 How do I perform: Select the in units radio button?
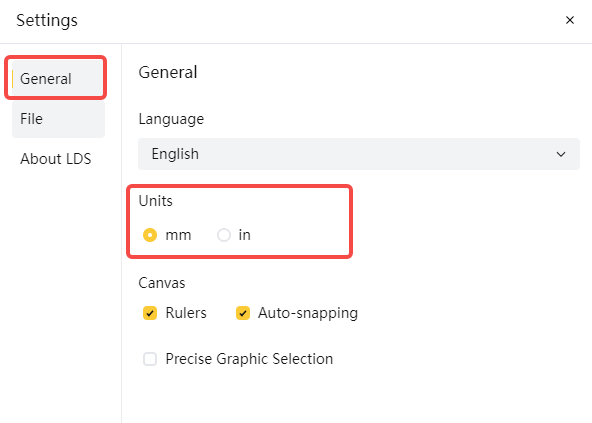coord(224,235)
